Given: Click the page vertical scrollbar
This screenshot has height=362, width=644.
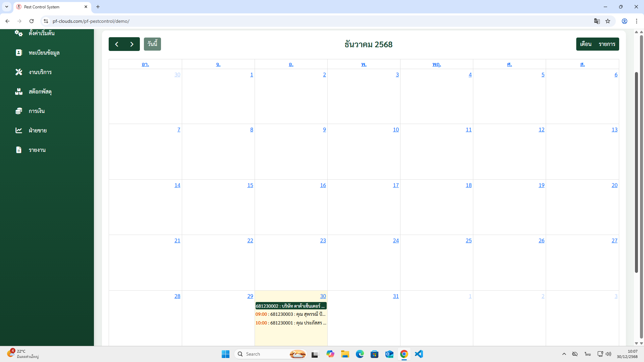Looking at the screenshot, I should tap(636, 173).
